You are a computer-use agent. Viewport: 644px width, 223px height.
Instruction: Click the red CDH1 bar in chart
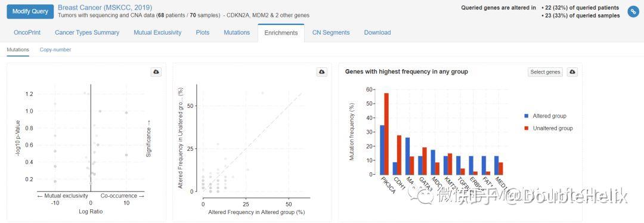coord(399,155)
